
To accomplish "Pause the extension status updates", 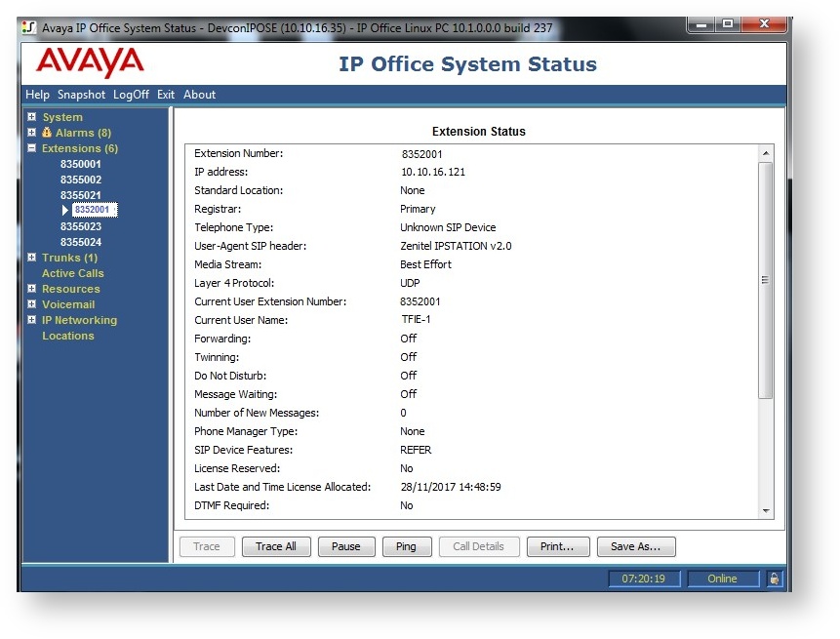I will (x=345, y=546).
